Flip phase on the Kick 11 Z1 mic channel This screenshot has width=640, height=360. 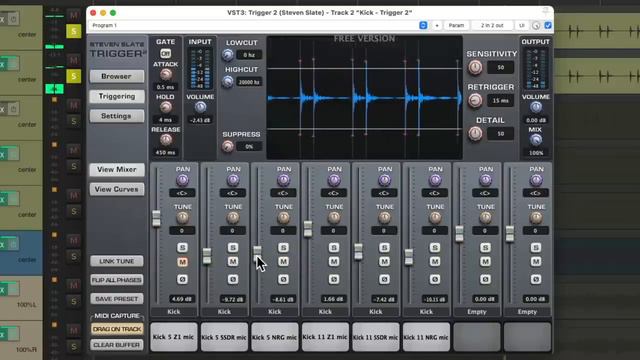334,279
